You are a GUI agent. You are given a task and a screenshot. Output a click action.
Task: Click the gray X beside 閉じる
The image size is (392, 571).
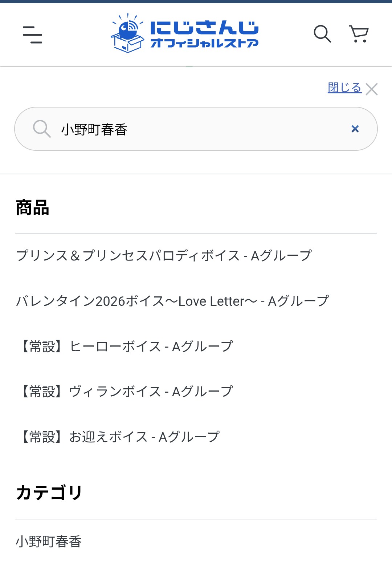[x=372, y=89]
